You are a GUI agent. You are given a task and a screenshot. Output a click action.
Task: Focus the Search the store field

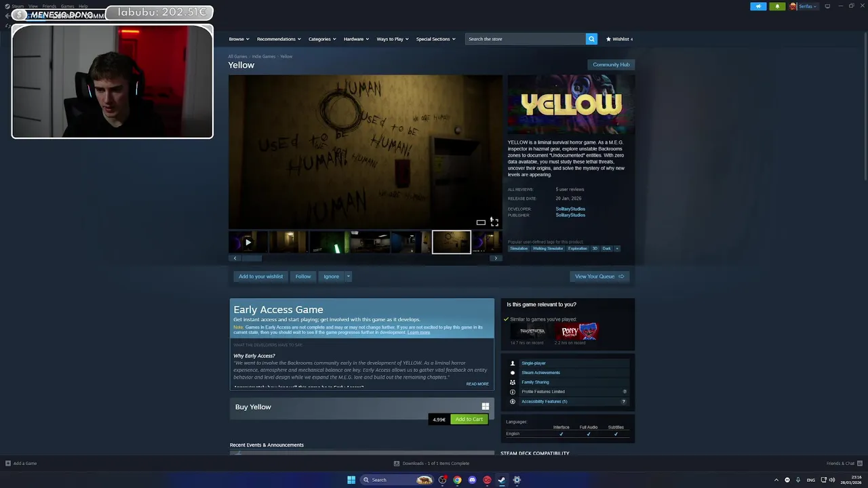(x=526, y=39)
